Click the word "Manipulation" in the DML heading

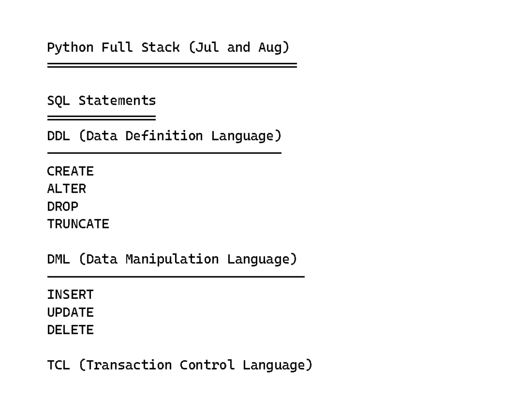172,259
